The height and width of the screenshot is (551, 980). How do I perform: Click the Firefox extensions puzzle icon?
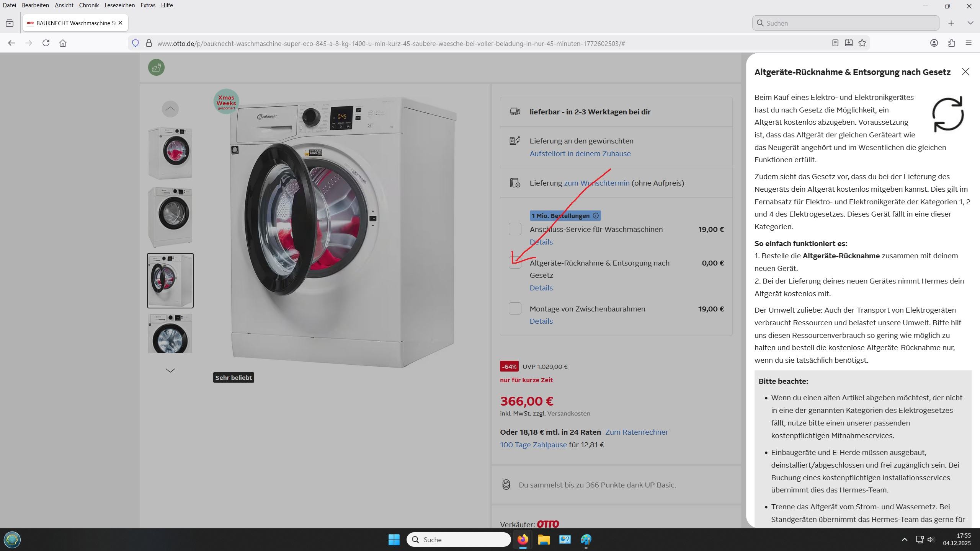(x=952, y=43)
